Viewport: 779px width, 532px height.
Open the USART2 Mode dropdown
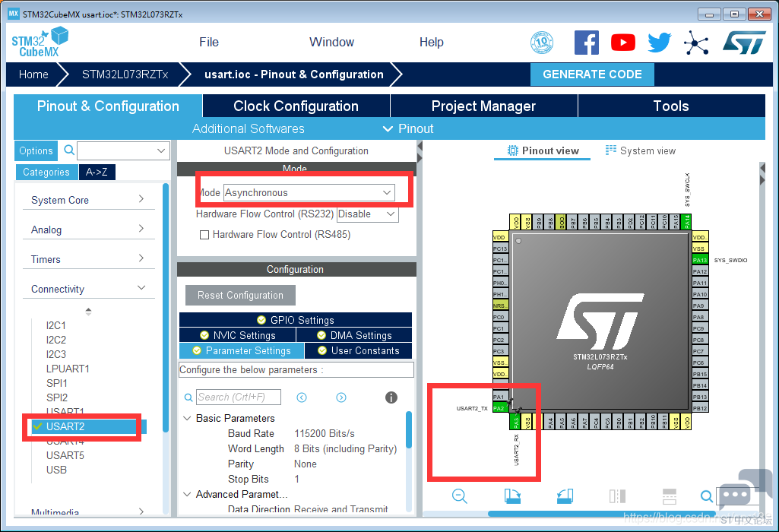point(309,193)
